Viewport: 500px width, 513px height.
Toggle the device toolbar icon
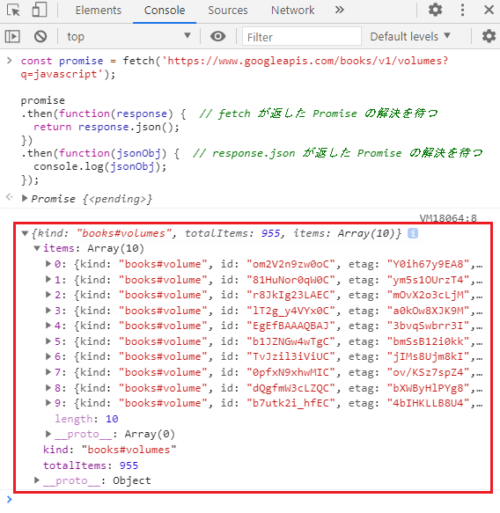pyautogui.click(x=39, y=10)
